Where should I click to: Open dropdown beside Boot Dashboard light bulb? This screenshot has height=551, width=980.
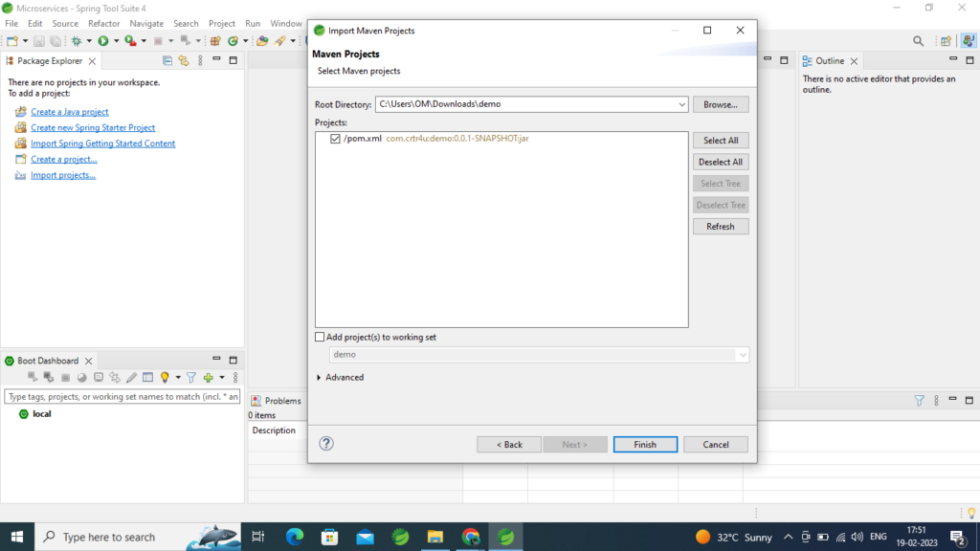click(x=178, y=377)
